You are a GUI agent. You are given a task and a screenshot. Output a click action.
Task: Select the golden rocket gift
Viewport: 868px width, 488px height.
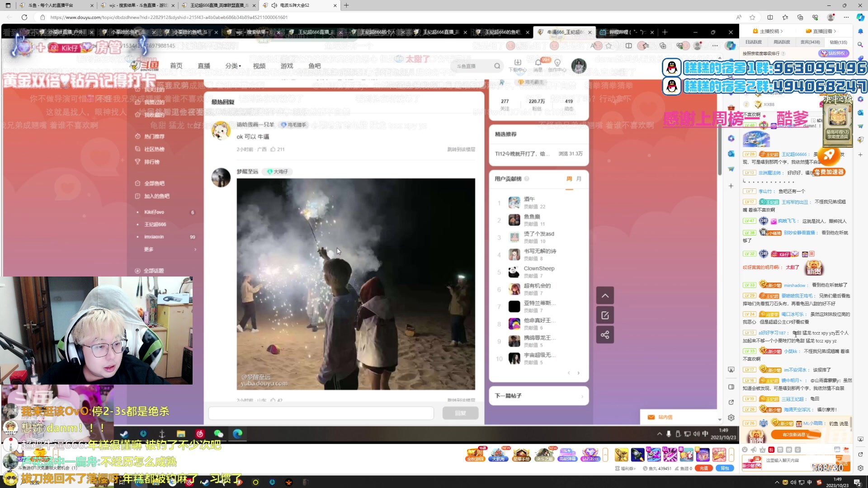point(621,455)
